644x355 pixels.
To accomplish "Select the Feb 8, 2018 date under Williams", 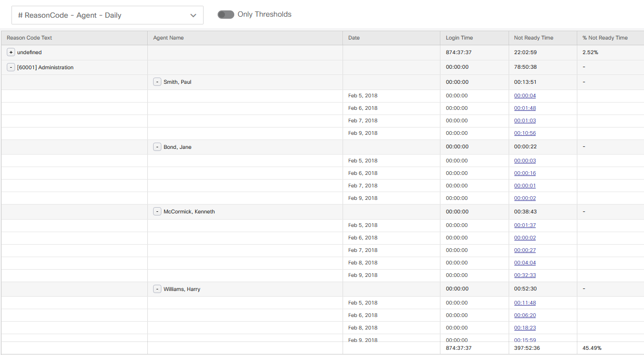I will (363, 328).
